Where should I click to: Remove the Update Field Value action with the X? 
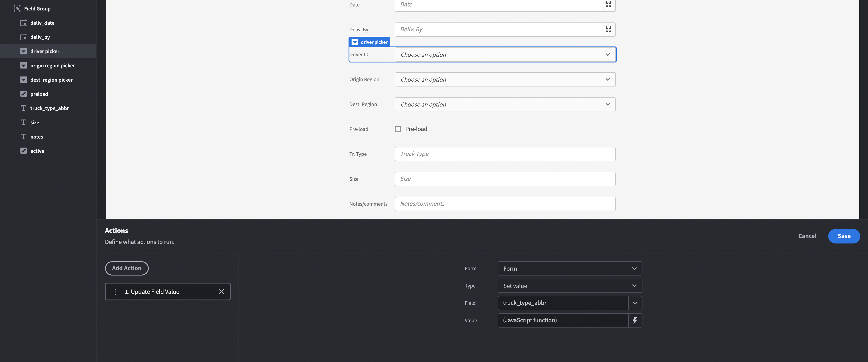point(221,291)
